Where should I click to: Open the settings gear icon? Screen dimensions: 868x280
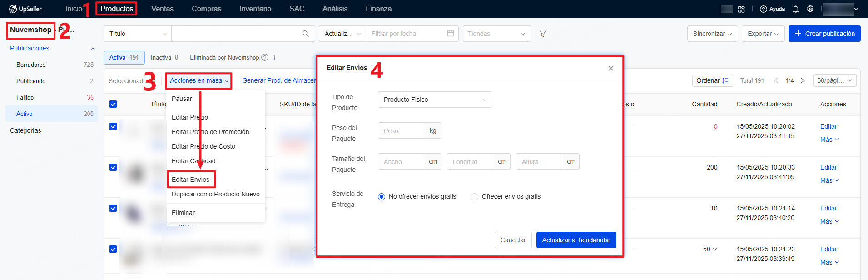pos(810,9)
